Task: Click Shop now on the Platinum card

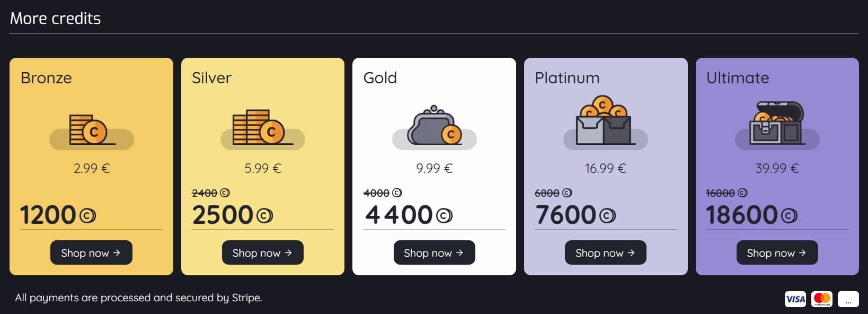Action: point(605,252)
